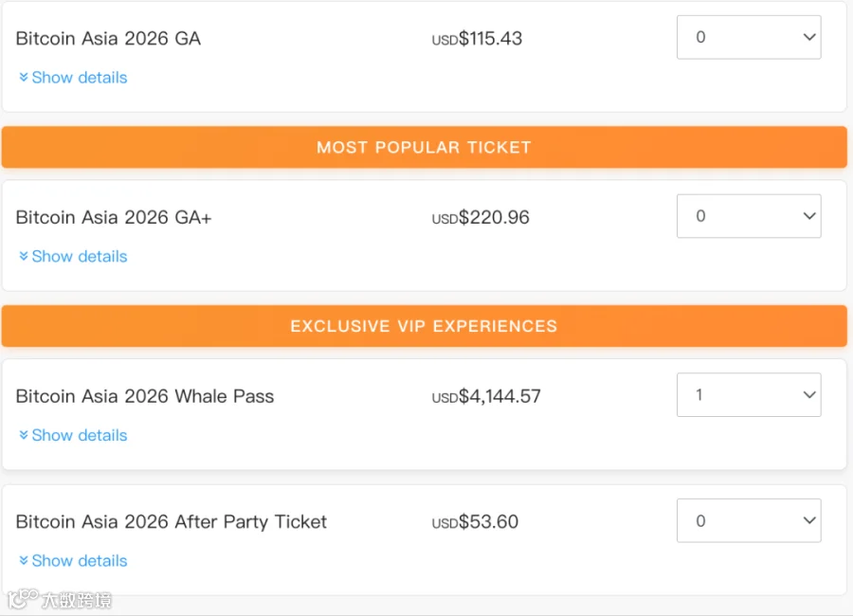The width and height of the screenshot is (853, 616).
Task: Click the Whale Pass price USD$4,144.57
Action: [486, 396]
